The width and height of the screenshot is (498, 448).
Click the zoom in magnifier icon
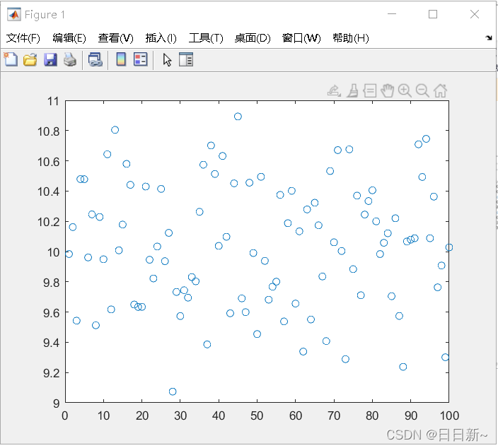pyautogui.click(x=405, y=90)
